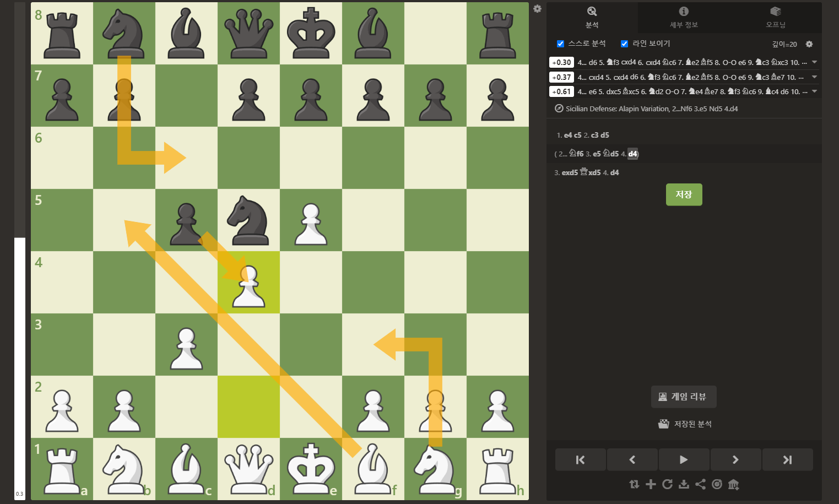Select the white pawn on d4
Image resolution: width=839 pixels, height=504 pixels.
[248, 282]
